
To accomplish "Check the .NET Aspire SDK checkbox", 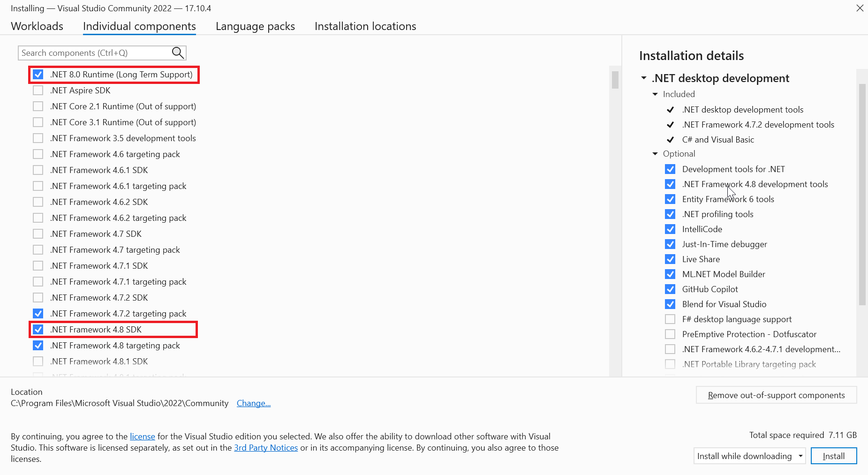I will 38,90.
